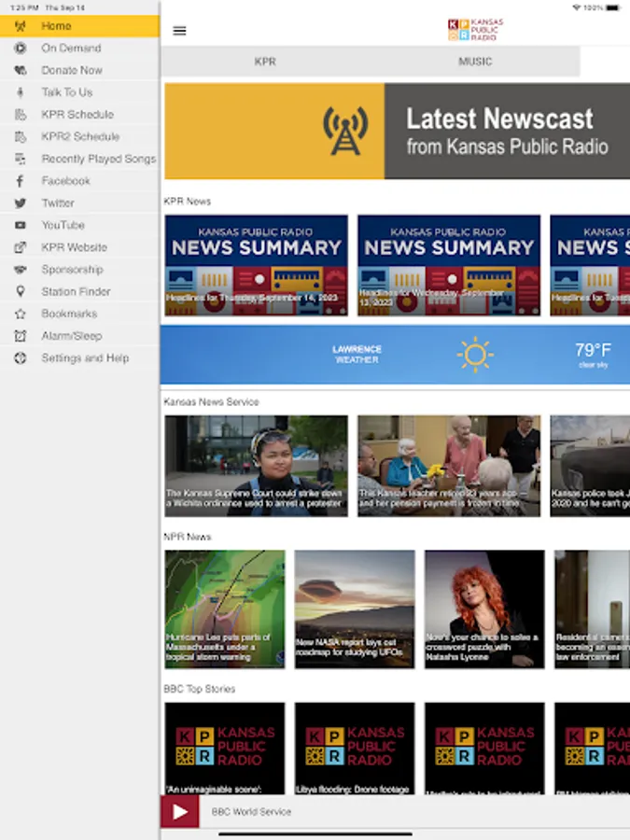630x840 pixels.
Task: Click the On Demand play icon
Action: (x=21, y=49)
